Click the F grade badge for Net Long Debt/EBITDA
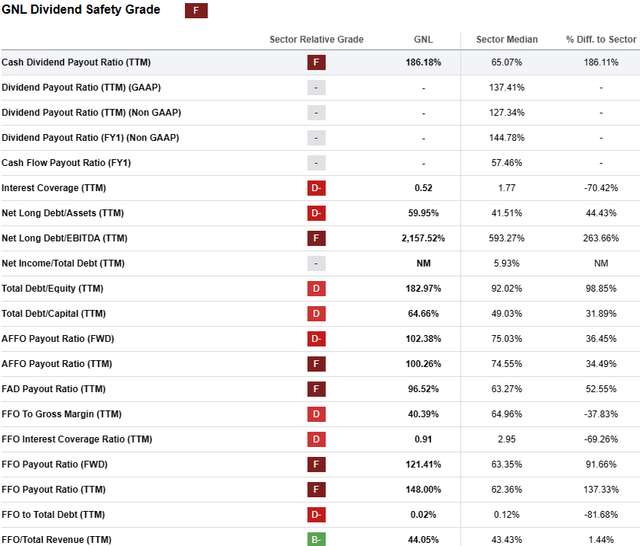This screenshot has height=546, width=640. 316,238
